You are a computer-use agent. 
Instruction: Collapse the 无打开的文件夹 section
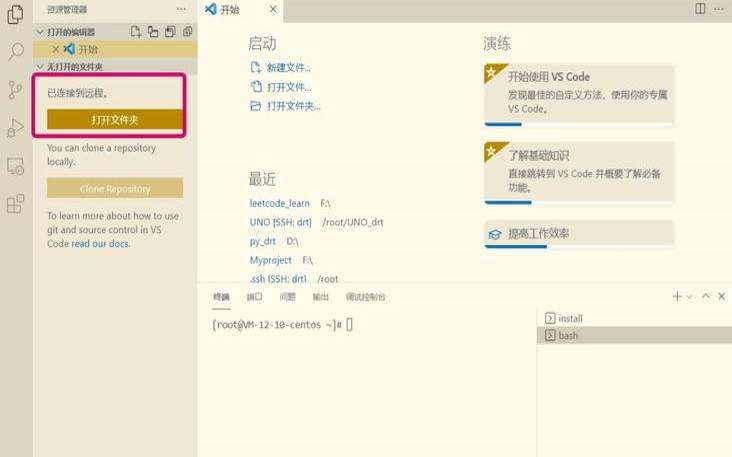click(x=40, y=67)
